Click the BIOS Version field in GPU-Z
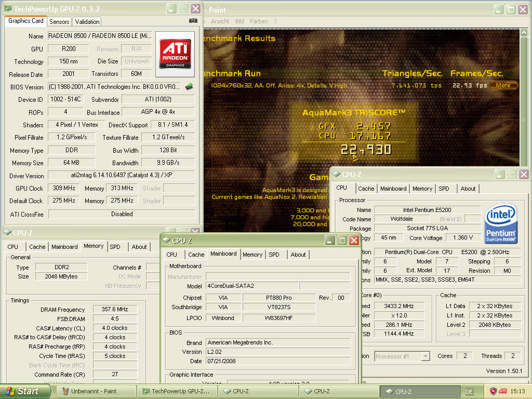Image resolution: width=532 pixels, height=399 pixels. pos(114,87)
